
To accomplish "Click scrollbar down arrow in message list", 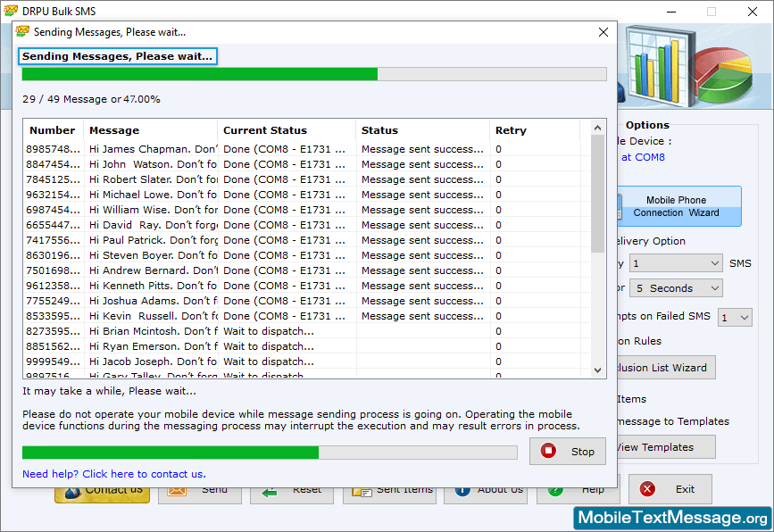I will coord(597,370).
